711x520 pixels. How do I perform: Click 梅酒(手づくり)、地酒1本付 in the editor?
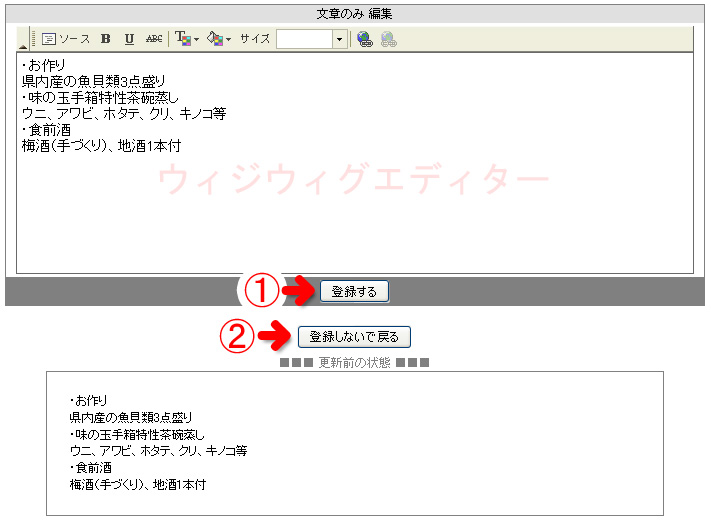102,146
